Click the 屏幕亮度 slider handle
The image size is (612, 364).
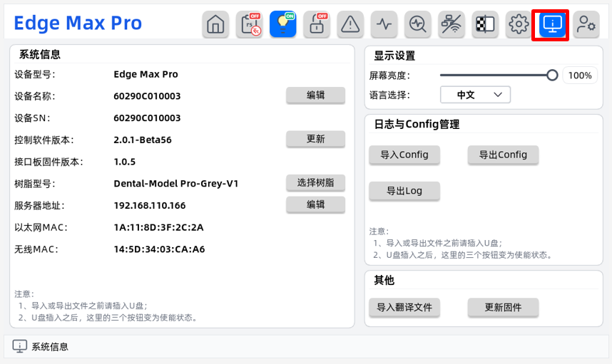tap(552, 76)
